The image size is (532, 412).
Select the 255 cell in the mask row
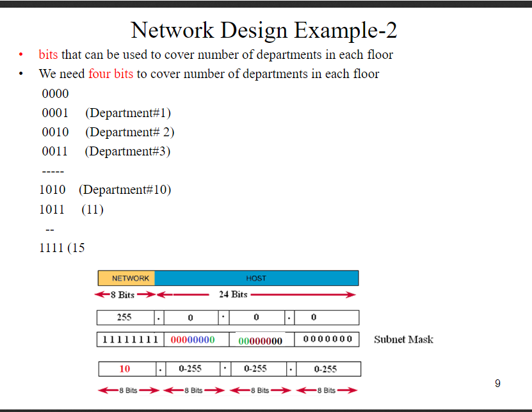126,317
